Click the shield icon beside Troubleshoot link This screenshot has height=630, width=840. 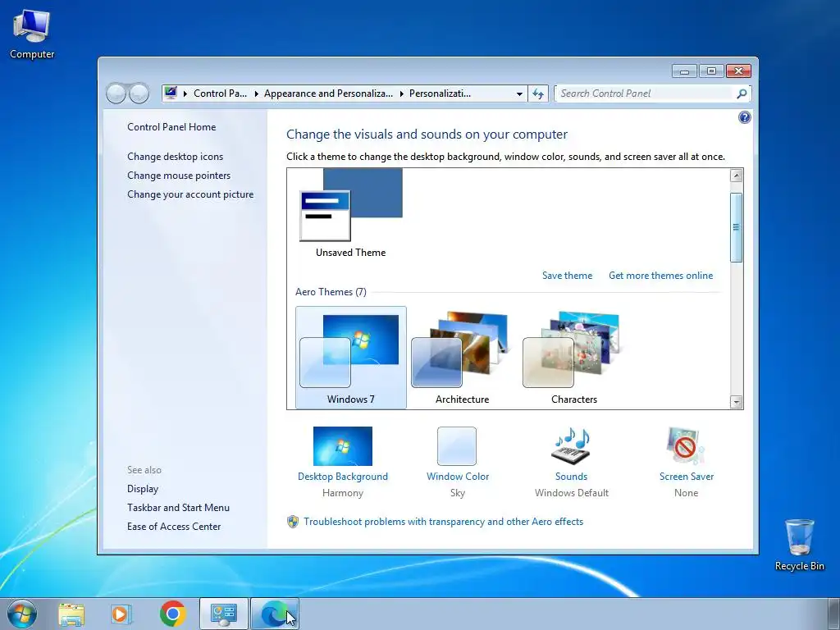[293, 522]
